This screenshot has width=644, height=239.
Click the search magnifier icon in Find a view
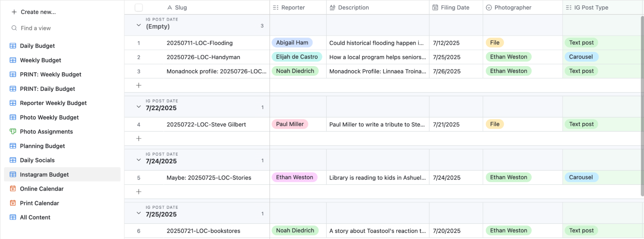pyautogui.click(x=14, y=28)
